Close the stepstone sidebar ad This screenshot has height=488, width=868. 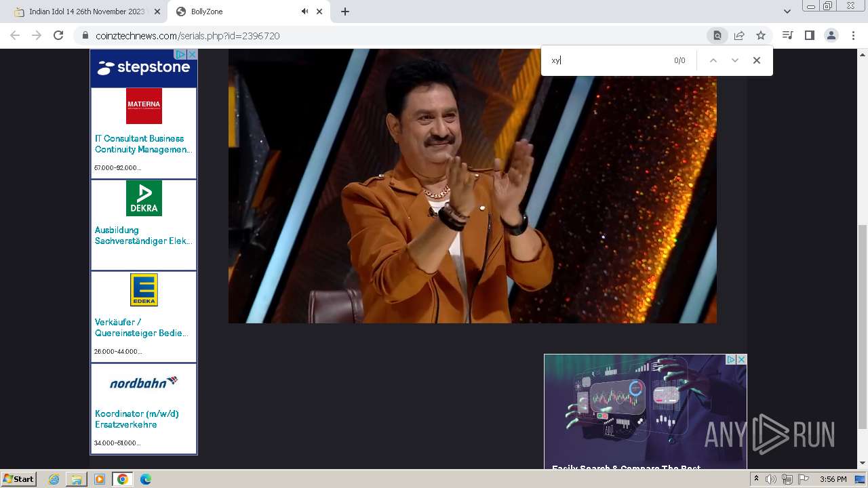coord(192,54)
